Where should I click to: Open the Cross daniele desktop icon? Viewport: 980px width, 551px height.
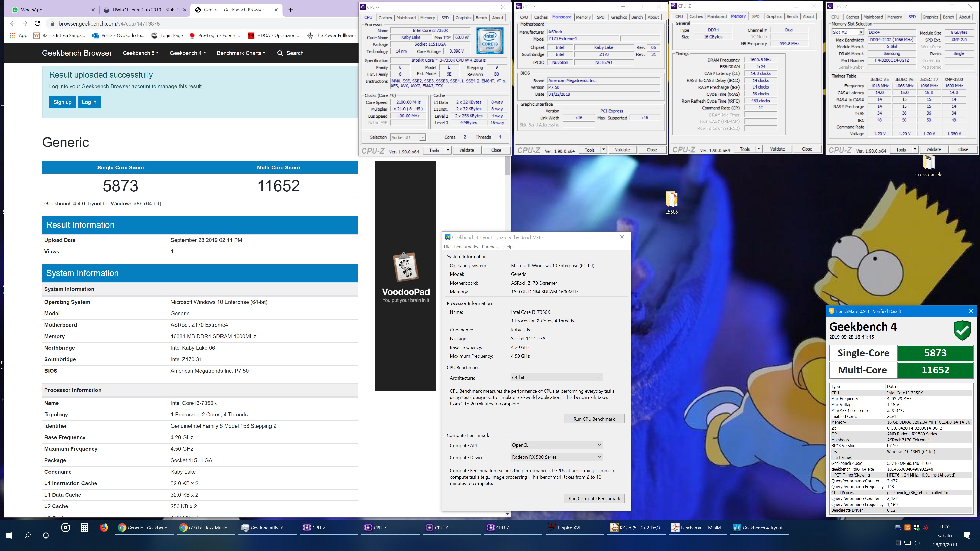(929, 166)
